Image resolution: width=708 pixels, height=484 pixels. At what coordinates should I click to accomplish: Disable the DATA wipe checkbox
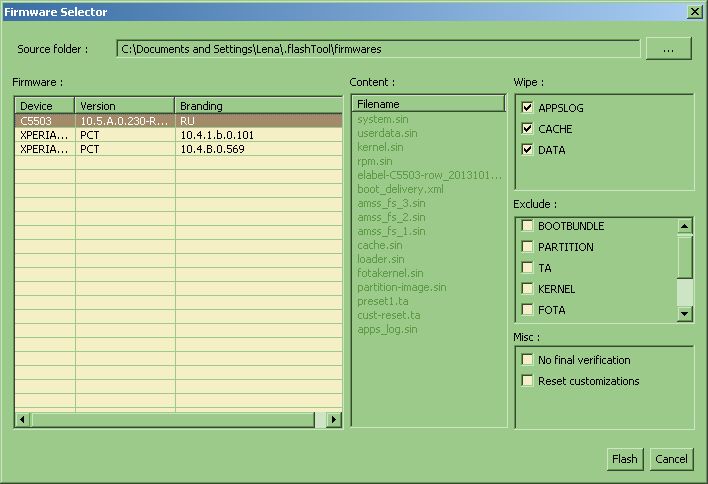pyautogui.click(x=527, y=150)
